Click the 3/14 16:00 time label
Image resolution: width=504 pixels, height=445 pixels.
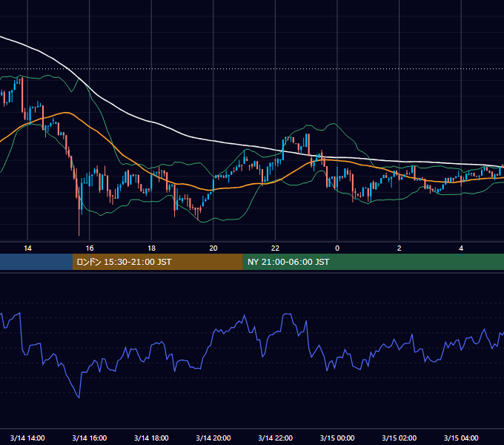click(90, 438)
